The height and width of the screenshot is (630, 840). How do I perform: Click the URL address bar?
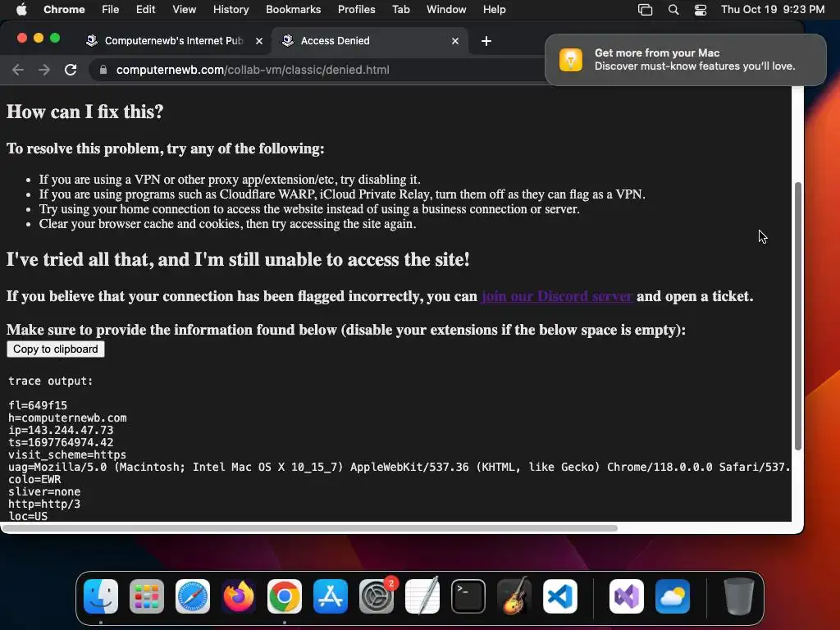click(x=319, y=70)
